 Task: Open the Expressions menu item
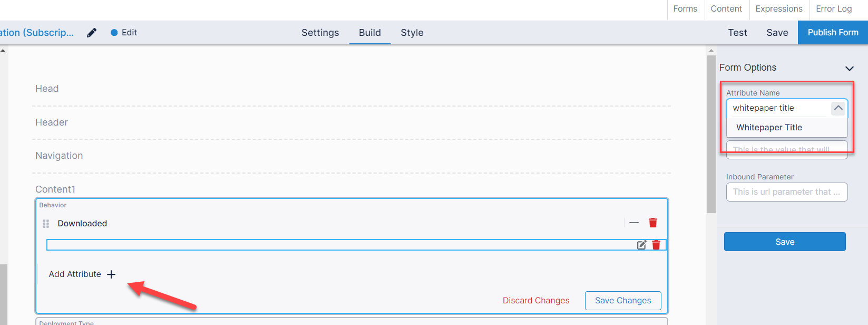click(778, 9)
